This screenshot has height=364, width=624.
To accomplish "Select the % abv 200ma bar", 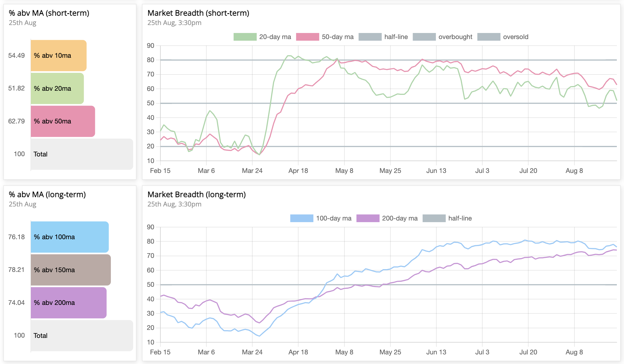I will coord(69,303).
